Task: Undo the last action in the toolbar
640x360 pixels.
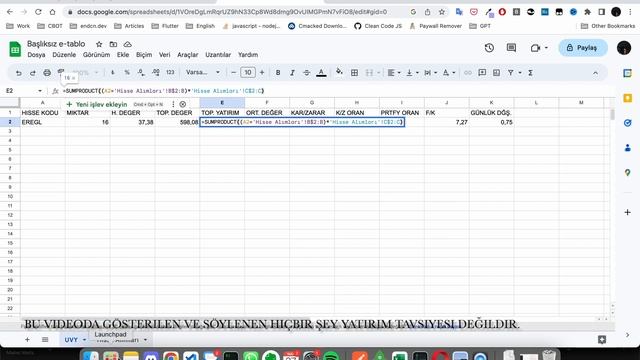Action: [18, 73]
